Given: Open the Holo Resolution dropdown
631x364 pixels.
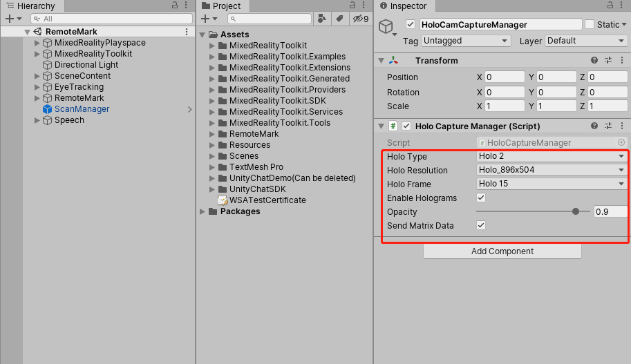Looking at the screenshot, I should (x=552, y=170).
